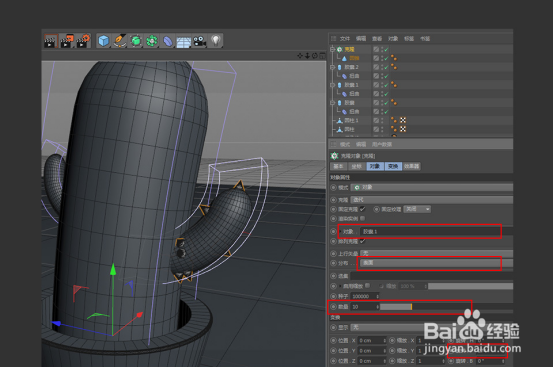Open 标签 menu in Object Manager
Viewport: 553px width, 368px height.
click(409, 38)
